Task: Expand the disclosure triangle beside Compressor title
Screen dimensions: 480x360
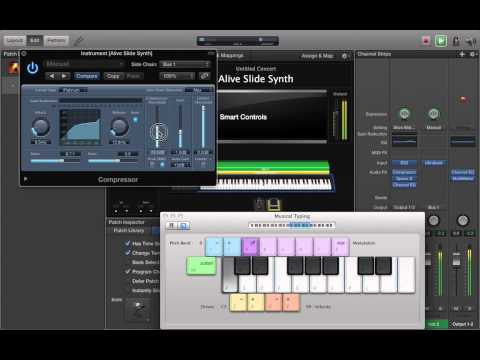Action: (x=26, y=179)
